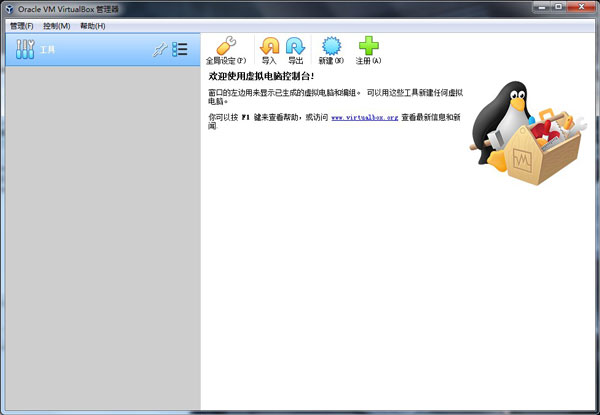Open the list menu icon beside 工具

point(179,49)
